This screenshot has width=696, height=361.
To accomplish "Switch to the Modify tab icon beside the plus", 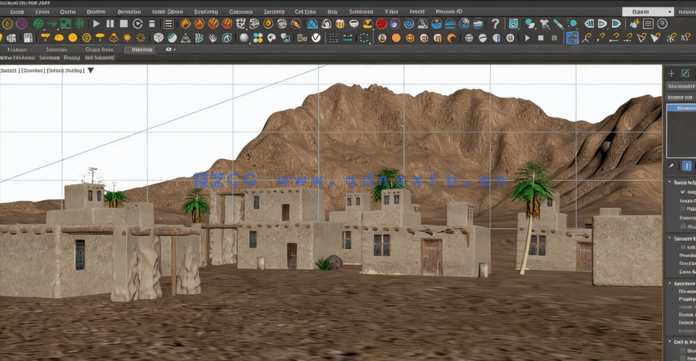I will 685,73.
